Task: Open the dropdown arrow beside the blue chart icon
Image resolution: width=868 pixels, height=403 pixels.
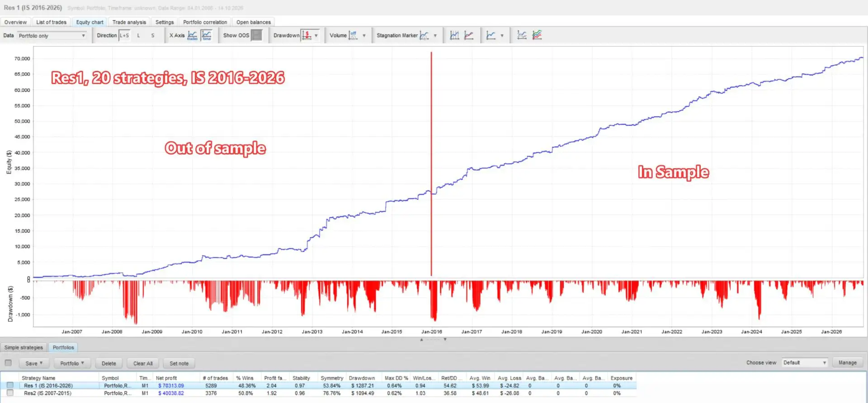Action: 502,36
